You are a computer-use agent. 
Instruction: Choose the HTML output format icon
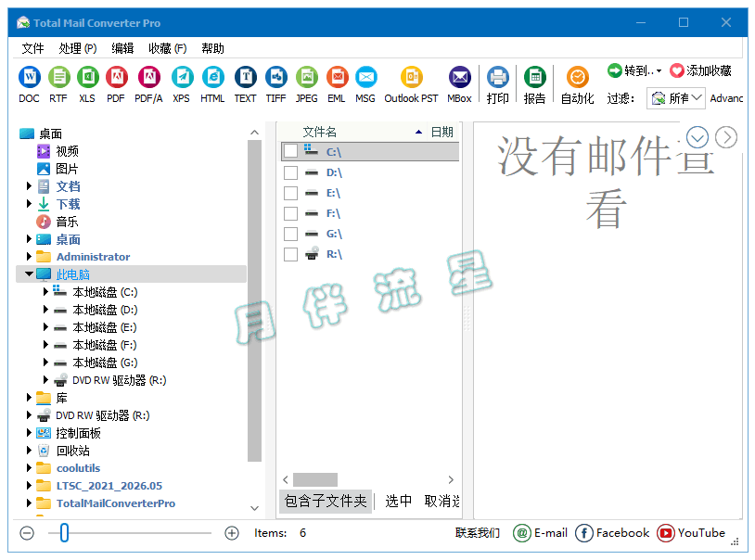[212, 77]
